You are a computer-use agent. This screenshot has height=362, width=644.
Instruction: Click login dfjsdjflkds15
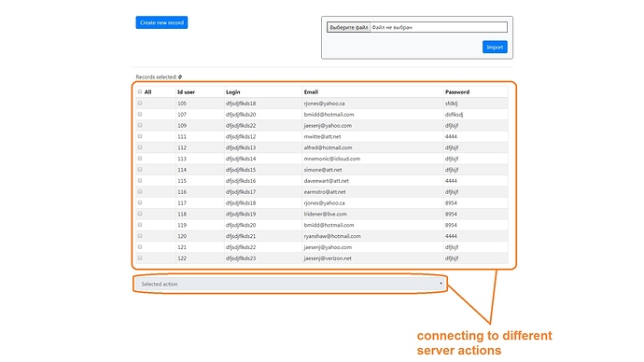click(x=241, y=170)
